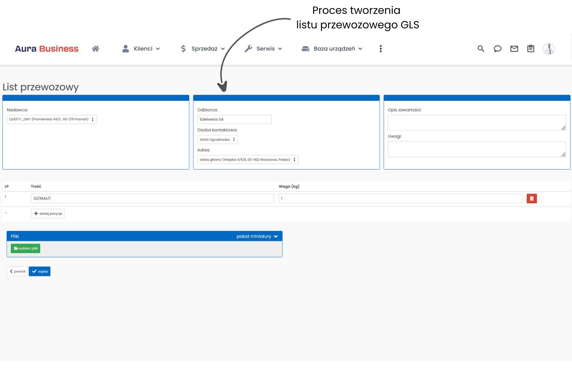The image size is (572, 392).
Task: Go to home using the house icon
Action: click(96, 49)
